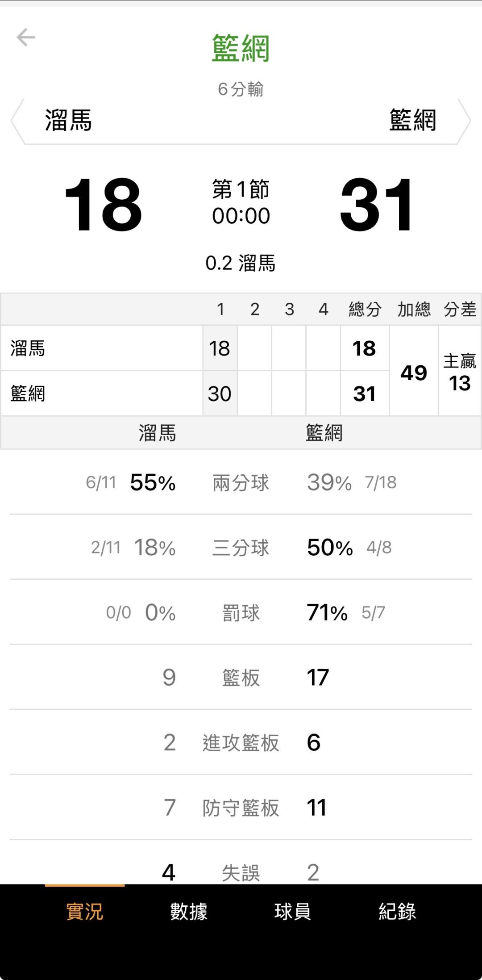Tap the back arrow icon
The height and width of the screenshot is (980, 482).
click(26, 38)
